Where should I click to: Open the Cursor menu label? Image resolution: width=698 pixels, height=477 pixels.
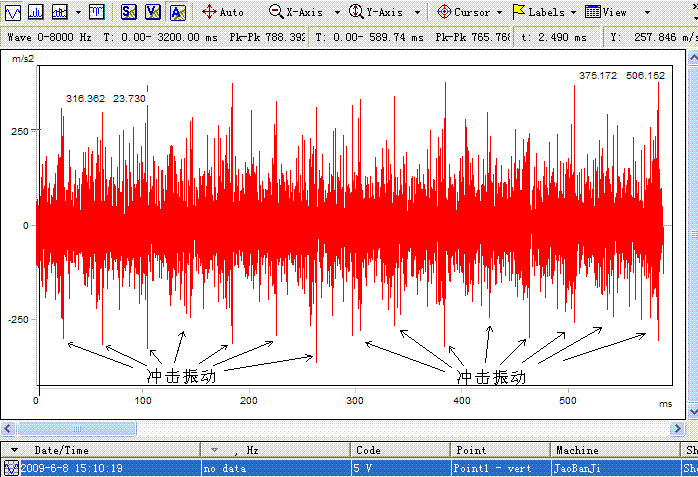click(x=472, y=12)
